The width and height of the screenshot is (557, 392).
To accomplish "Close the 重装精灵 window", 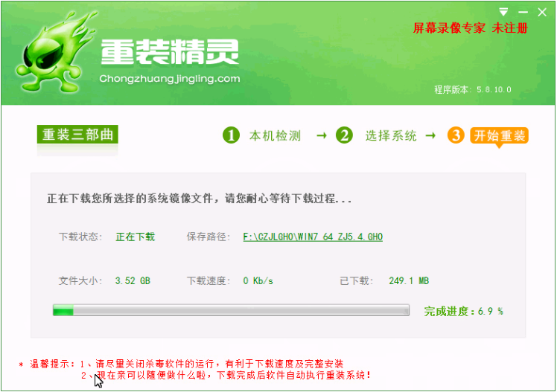I will 542,12.
